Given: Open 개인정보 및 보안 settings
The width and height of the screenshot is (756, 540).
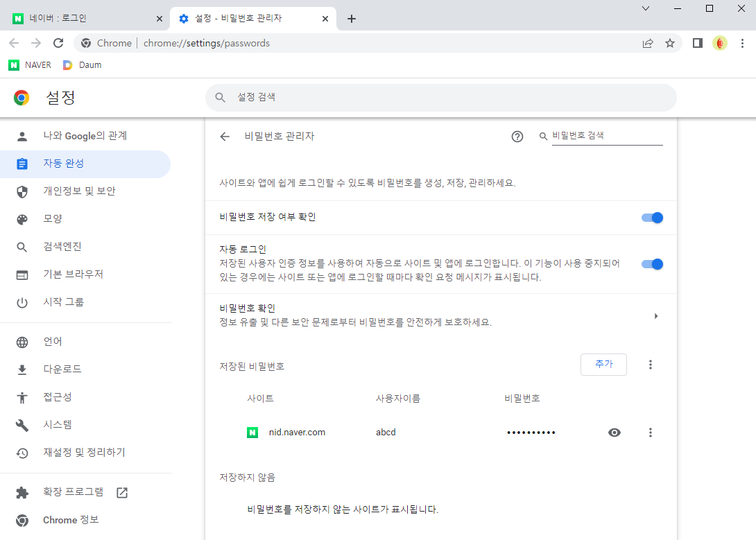Looking at the screenshot, I should pos(85,191).
